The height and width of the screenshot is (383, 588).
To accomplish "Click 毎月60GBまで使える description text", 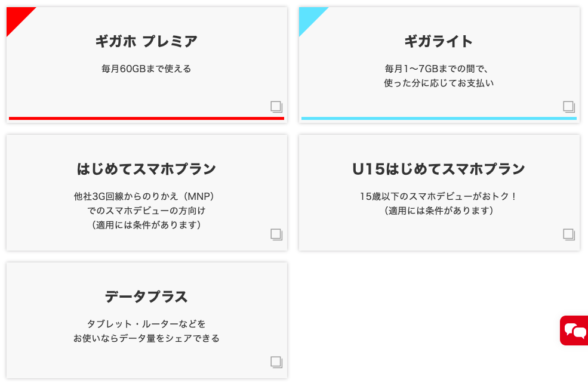I will 146,69.
